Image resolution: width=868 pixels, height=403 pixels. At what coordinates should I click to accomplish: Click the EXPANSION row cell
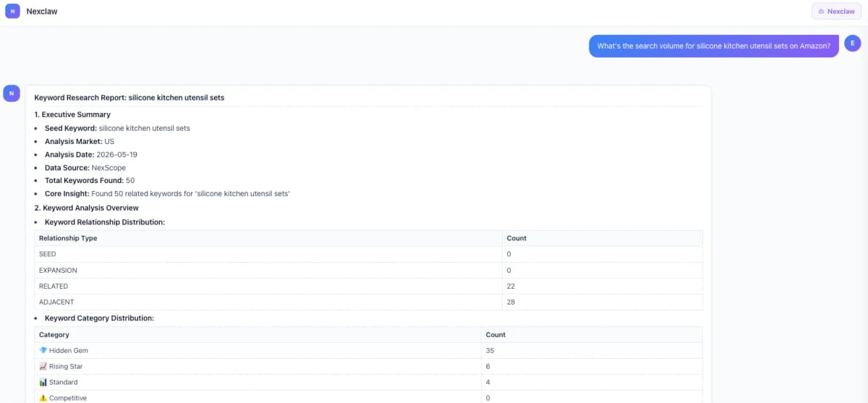(268, 270)
